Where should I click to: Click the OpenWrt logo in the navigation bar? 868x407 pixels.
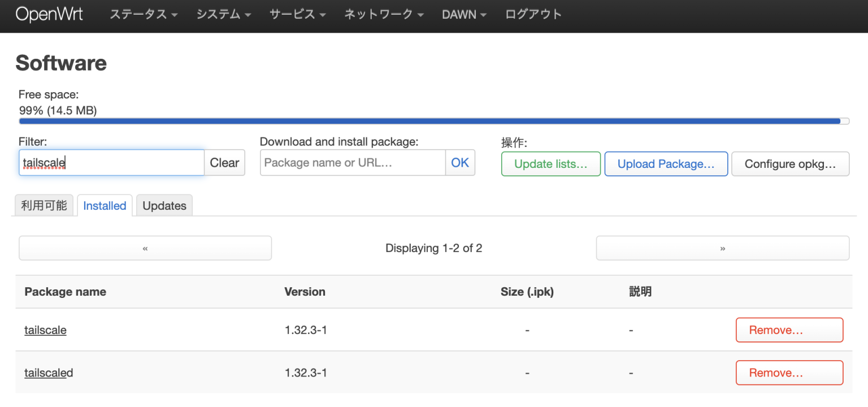click(x=49, y=14)
